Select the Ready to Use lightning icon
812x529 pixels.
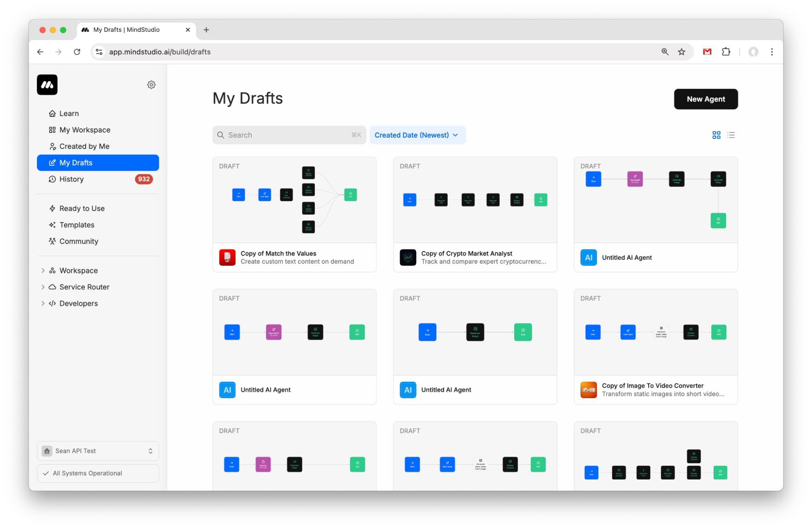[x=52, y=208]
